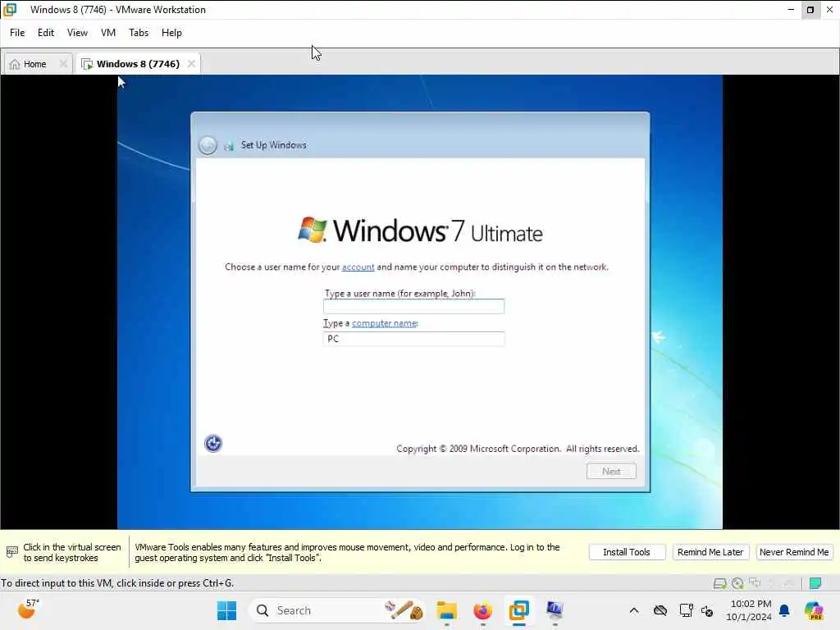Open Copilot preview icon on taskbar

814,610
